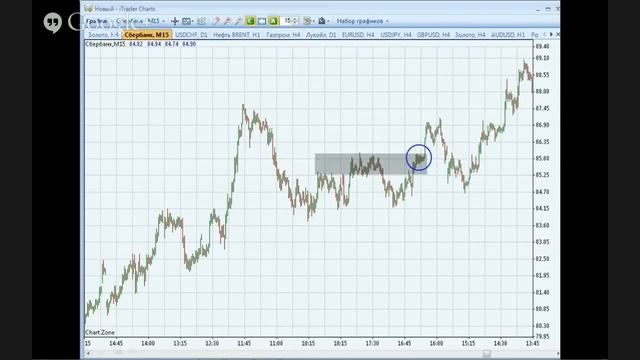Switch to the Газпром, H4 tab
640x360 pixels.
(283, 35)
